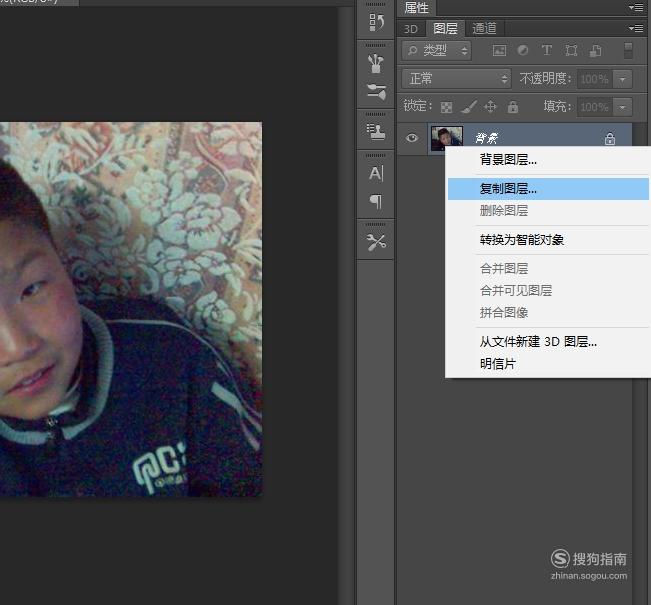Select the 属性 panel tab
651x605 pixels.
pos(416,7)
